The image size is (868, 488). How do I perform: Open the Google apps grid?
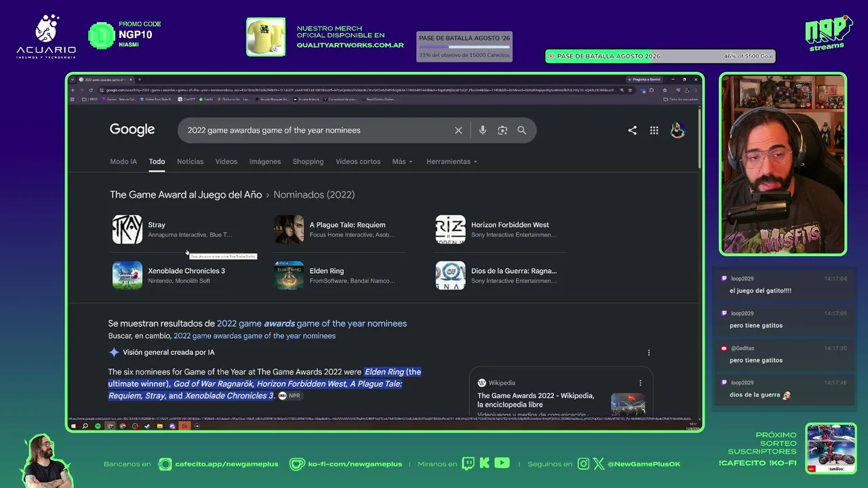[x=654, y=130]
